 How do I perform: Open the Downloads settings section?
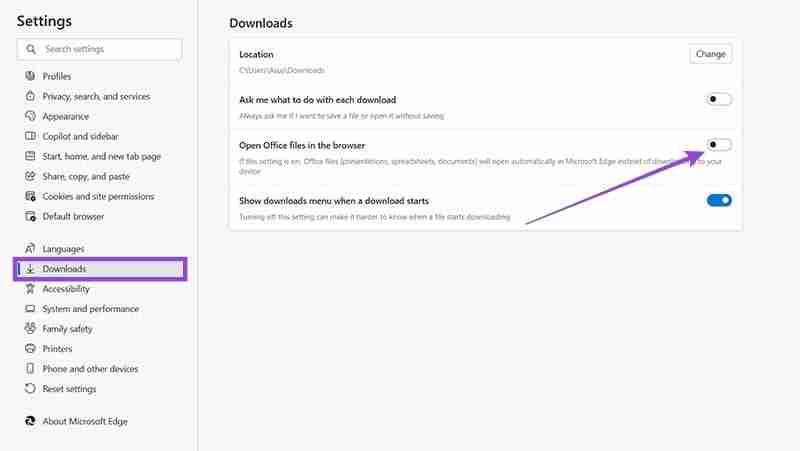(x=100, y=269)
